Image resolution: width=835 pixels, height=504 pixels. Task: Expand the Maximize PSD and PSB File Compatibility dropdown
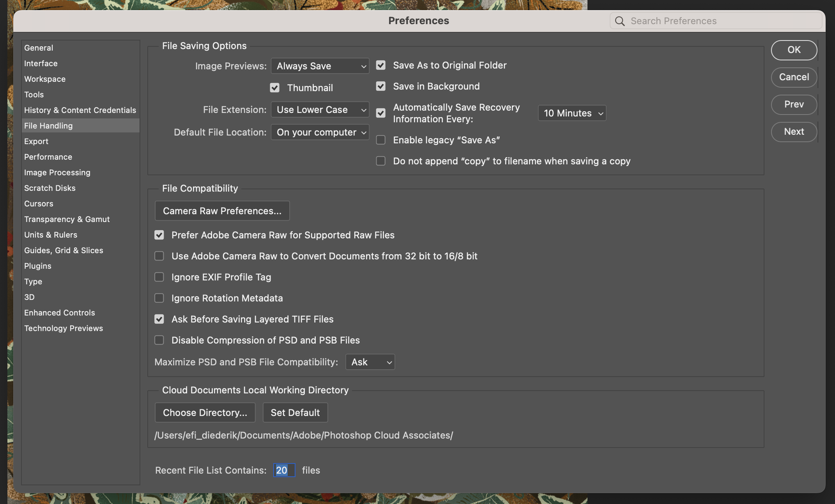click(x=370, y=361)
